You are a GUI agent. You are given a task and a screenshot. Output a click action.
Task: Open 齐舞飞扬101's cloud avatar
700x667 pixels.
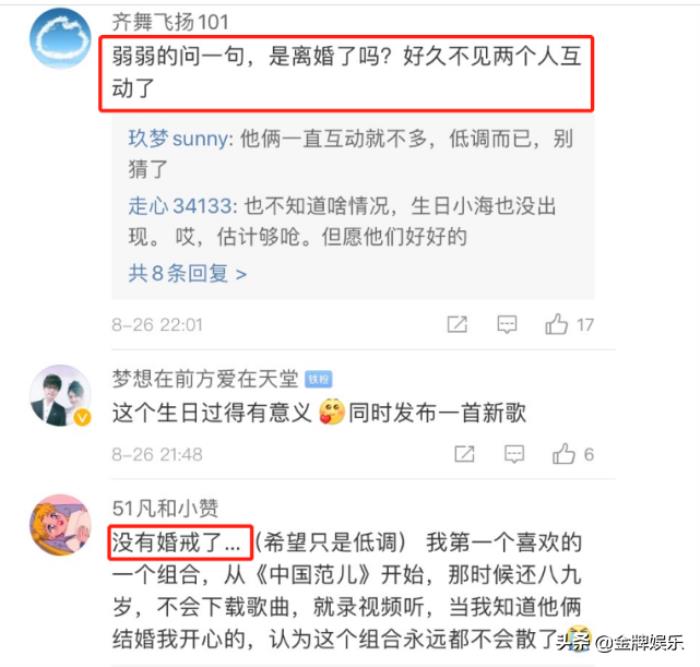(60, 38)
